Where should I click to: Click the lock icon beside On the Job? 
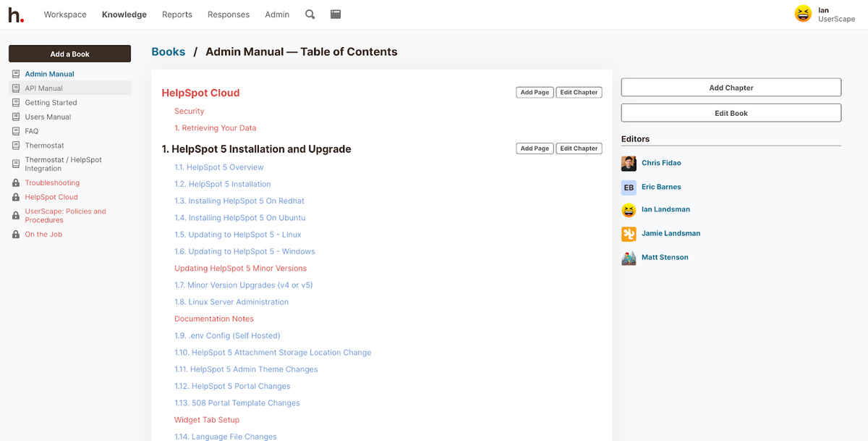point(16,235)
